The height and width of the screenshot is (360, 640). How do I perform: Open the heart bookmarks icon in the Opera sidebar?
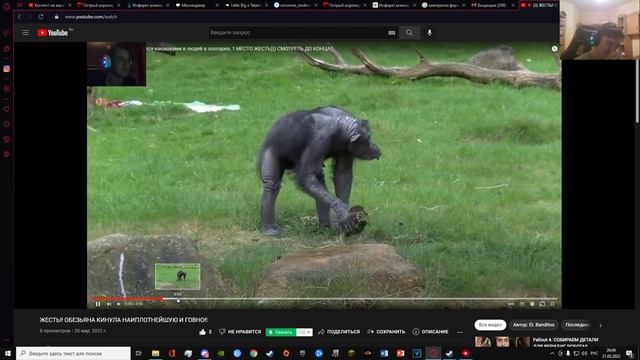point(7,109)
